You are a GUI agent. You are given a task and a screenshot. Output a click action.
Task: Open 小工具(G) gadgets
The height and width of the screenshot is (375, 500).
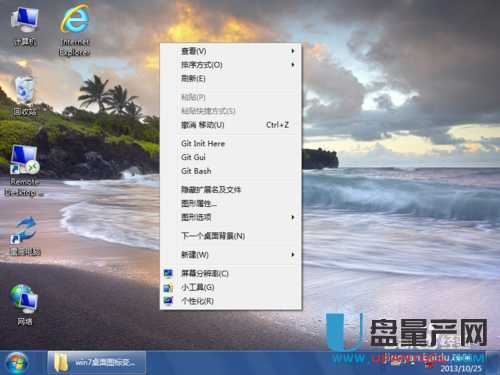coord(231,287)
